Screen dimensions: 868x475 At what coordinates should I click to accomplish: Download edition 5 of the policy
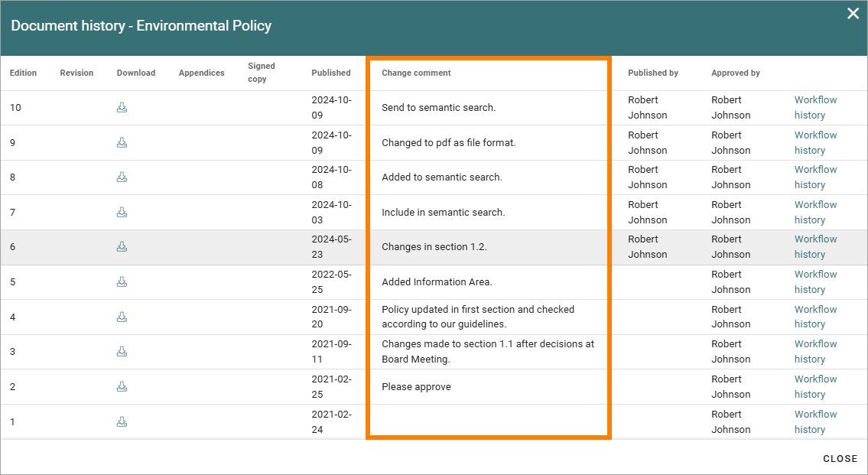click(122, 282)
